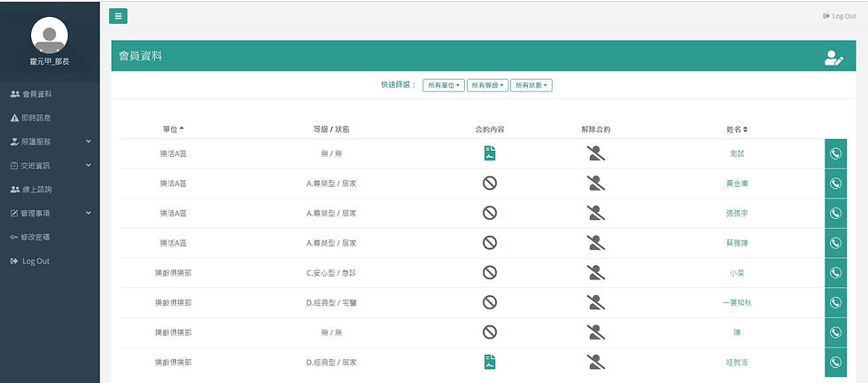
Task: Click the user avatar above 霍元甲_部長
Action: 50,35
